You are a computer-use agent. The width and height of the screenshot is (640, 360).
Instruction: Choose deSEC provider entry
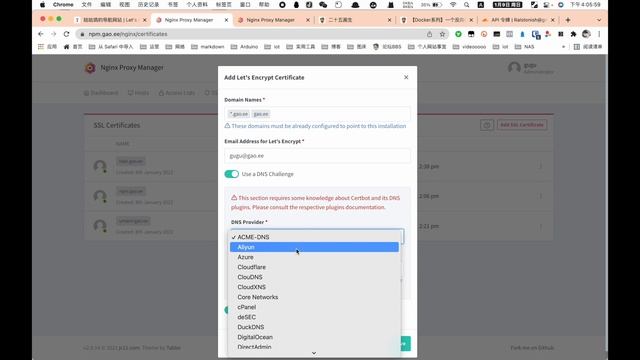click(314, 317)
